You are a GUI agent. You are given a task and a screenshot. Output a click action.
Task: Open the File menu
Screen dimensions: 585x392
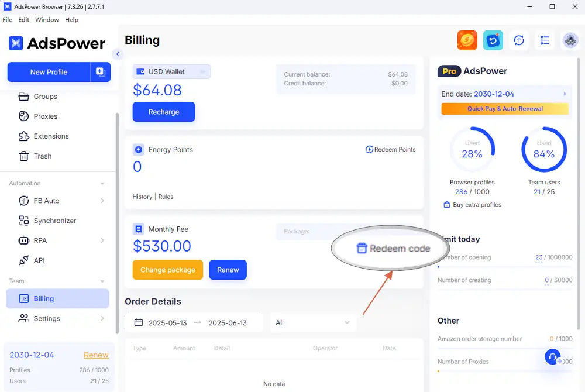click(7, 19)
